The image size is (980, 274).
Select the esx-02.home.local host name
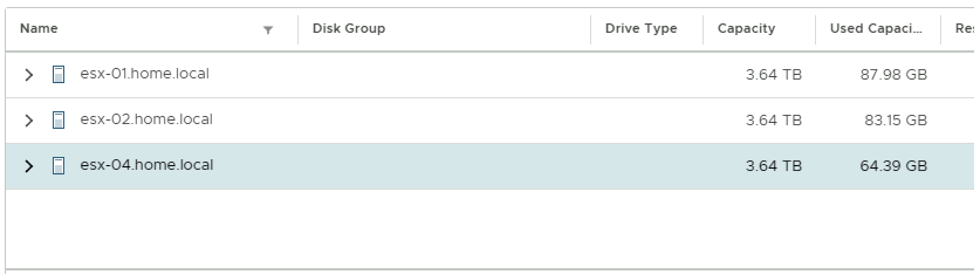click(x=146, y=119)
